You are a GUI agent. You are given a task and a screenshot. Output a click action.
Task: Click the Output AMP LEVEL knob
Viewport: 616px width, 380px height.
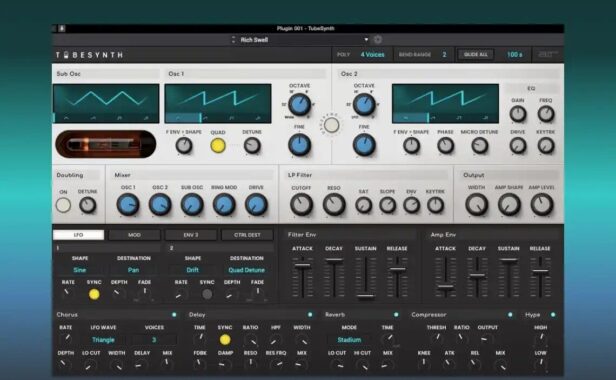pos(542,205)
